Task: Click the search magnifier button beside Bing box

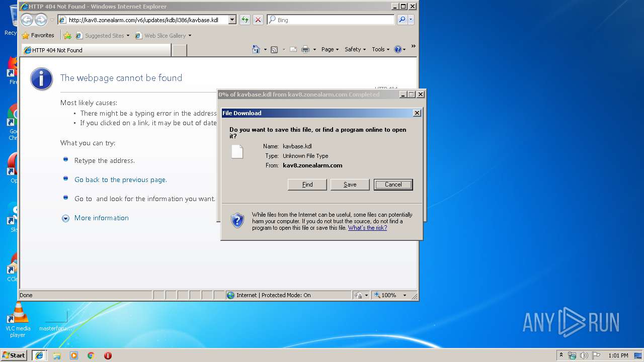Action: pos(402,20)
